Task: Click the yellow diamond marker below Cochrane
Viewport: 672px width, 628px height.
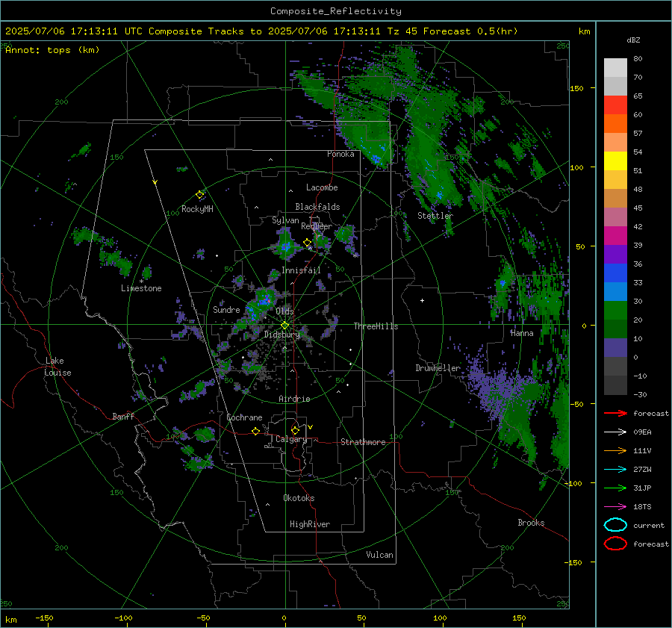Action: 255,431
